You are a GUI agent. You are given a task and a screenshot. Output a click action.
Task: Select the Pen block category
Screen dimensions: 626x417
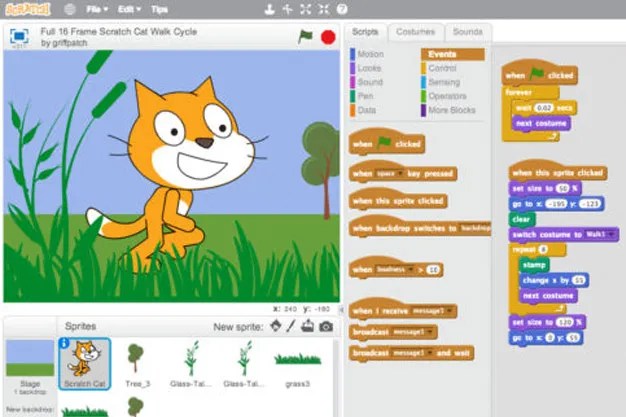coord(362,96)
